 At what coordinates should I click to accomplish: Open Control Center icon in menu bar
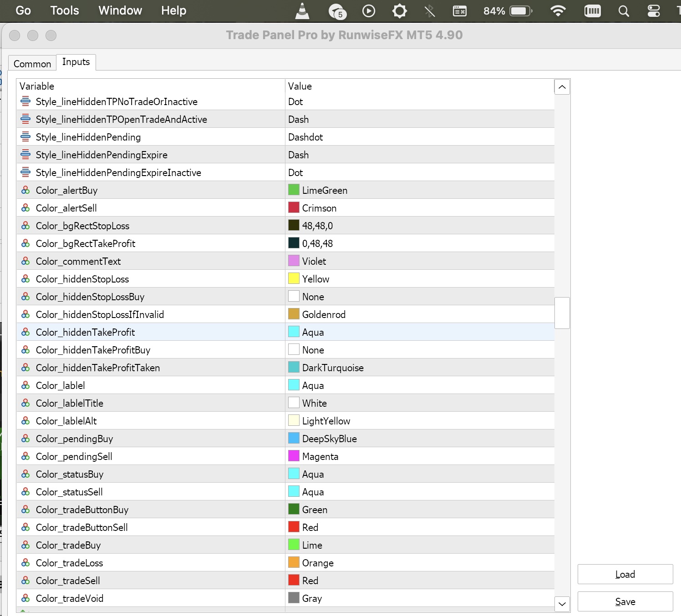tap(654, 11)
